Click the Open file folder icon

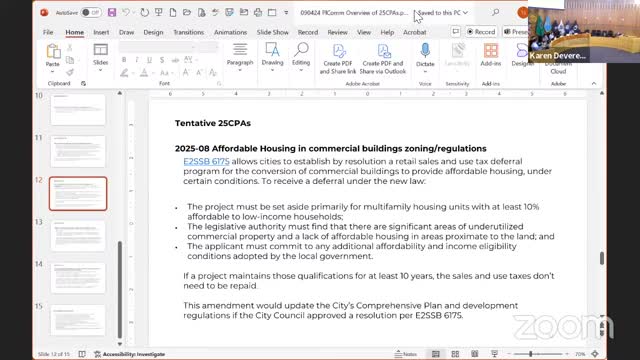pyautogui.click(x=187, y=12)
